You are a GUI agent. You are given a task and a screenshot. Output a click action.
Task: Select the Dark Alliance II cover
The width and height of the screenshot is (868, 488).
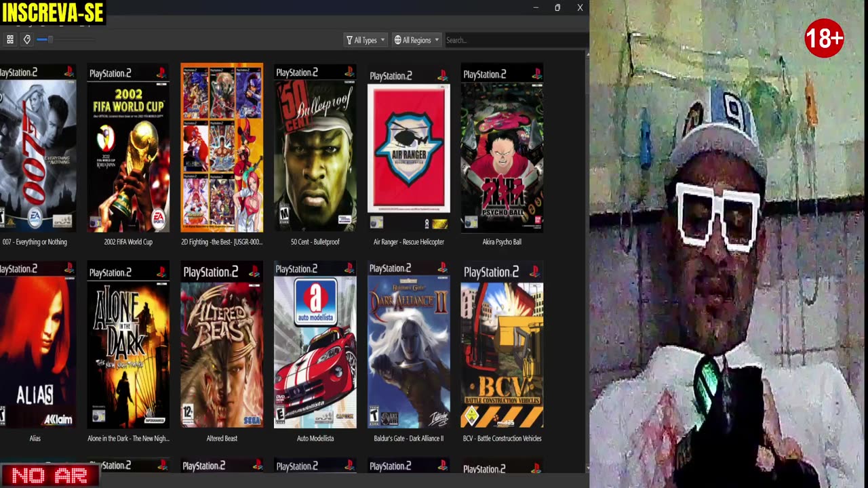point(409,344)
